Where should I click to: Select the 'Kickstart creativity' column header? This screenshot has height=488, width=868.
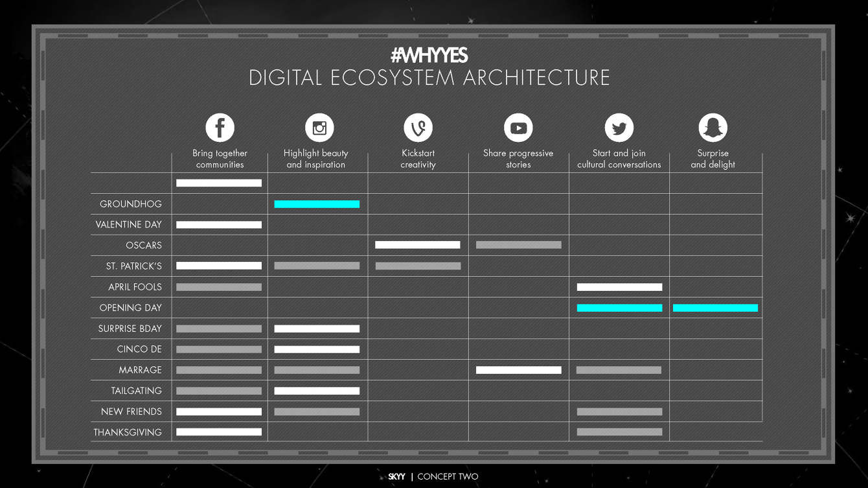tap(418, 159)
